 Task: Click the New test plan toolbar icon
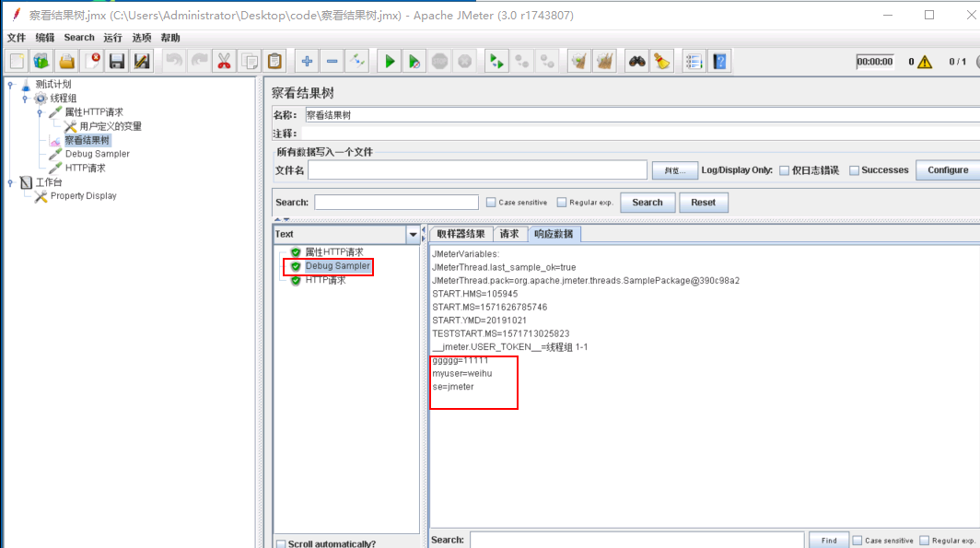tap(17, 61)
